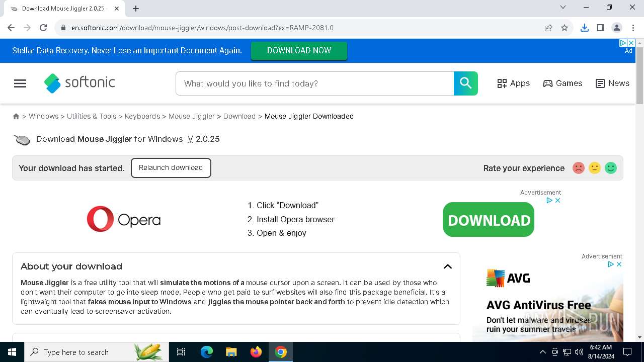This screenshot has height=362, width=644.
Task: Open the Games menu item
Action: 562,83
